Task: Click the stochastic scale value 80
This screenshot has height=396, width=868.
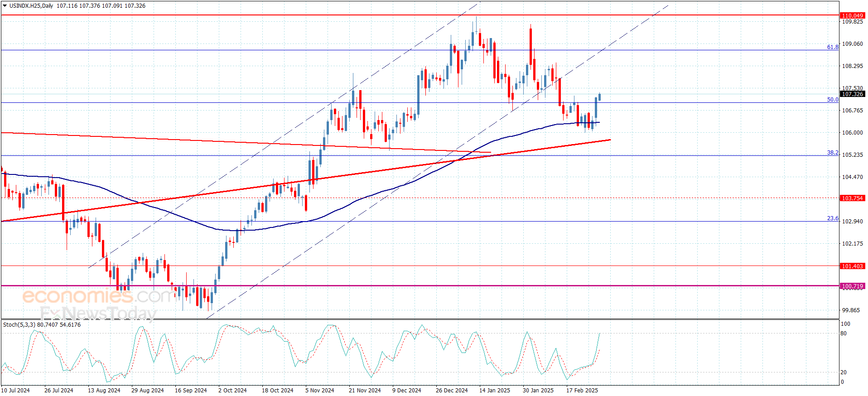Action: pyautogui.click(x=844, y=333)
